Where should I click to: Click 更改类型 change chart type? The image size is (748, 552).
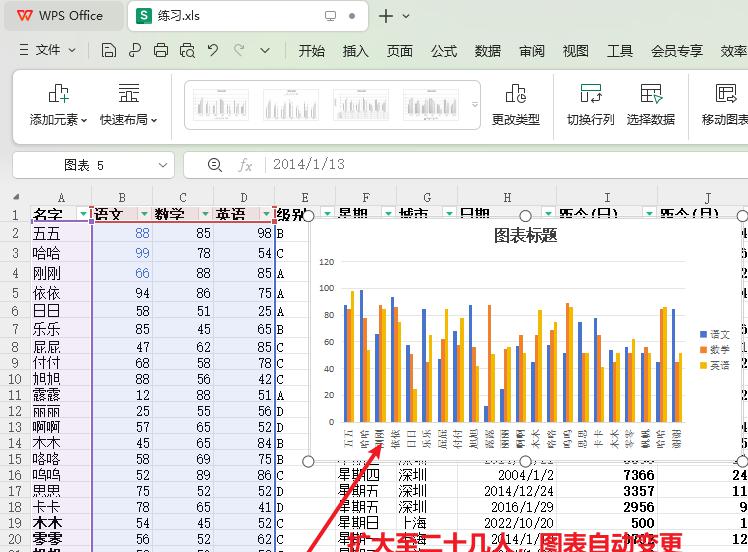coord(516,104)
